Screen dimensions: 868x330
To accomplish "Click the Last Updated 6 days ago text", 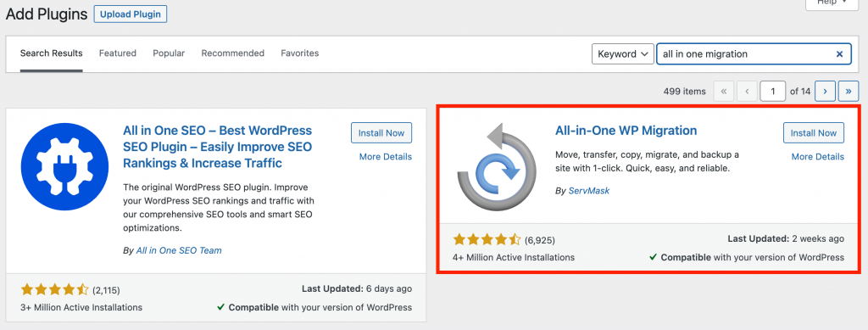I will 357,288.
